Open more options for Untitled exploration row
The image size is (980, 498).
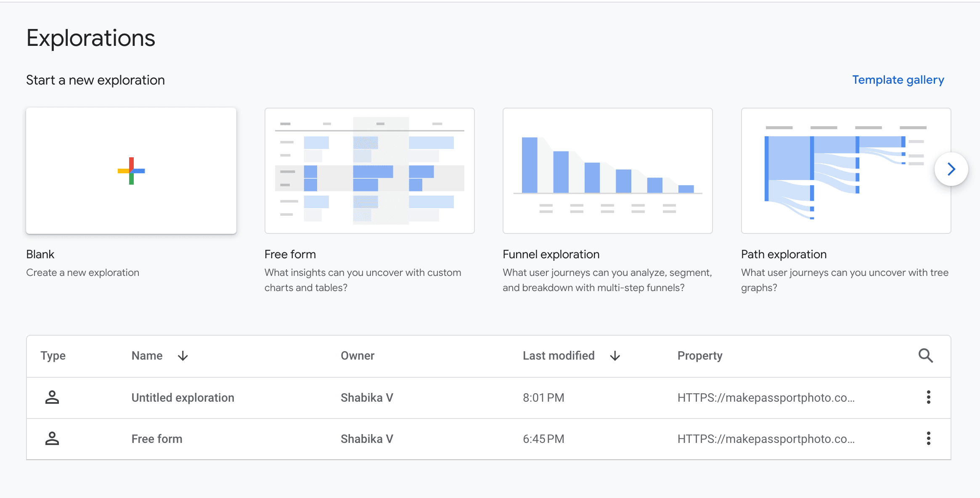pos(928,397)
